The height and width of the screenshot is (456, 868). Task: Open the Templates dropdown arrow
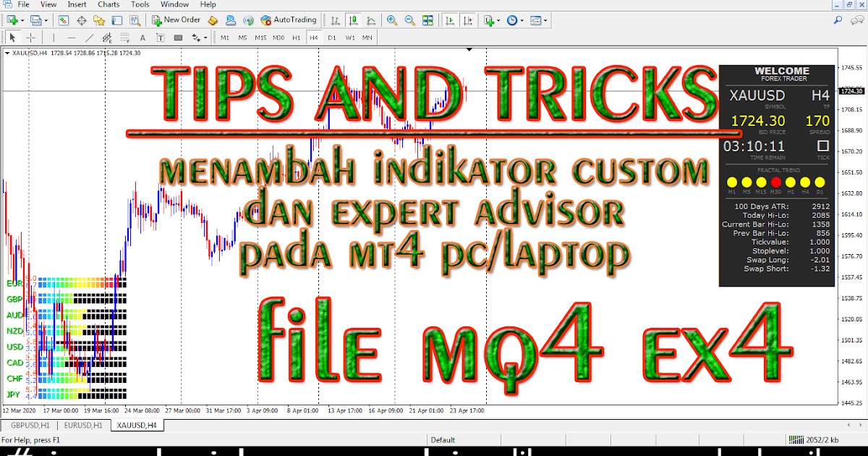coord(545,21)
